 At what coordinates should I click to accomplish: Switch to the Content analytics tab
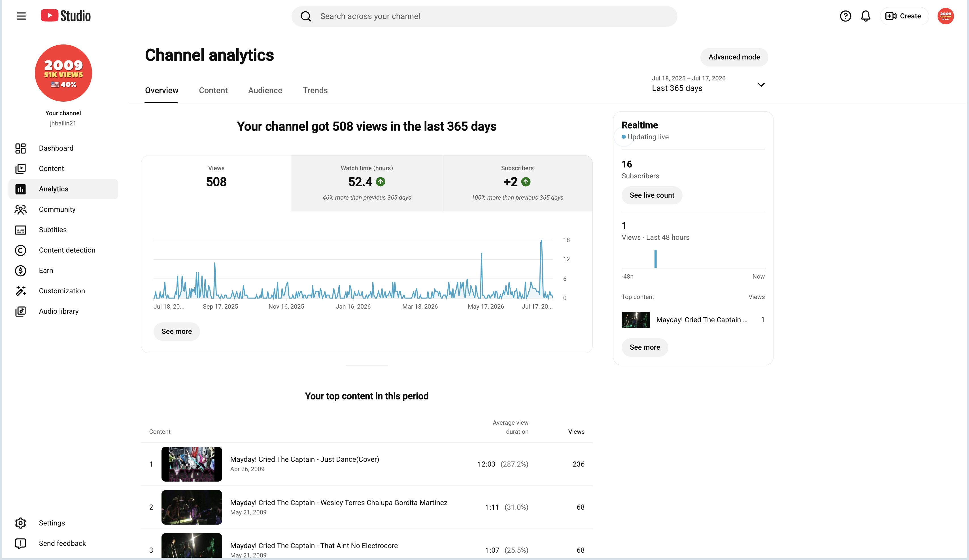[x=213, y=90]
